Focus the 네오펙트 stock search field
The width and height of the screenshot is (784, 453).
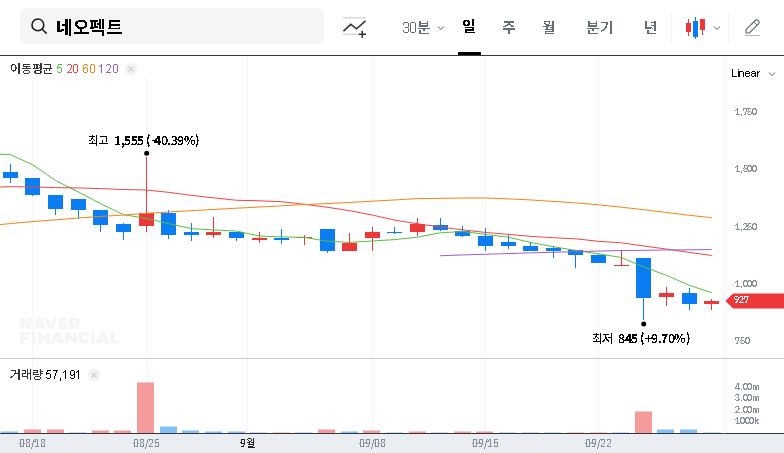pyautogui.click(x=172, y=26)
